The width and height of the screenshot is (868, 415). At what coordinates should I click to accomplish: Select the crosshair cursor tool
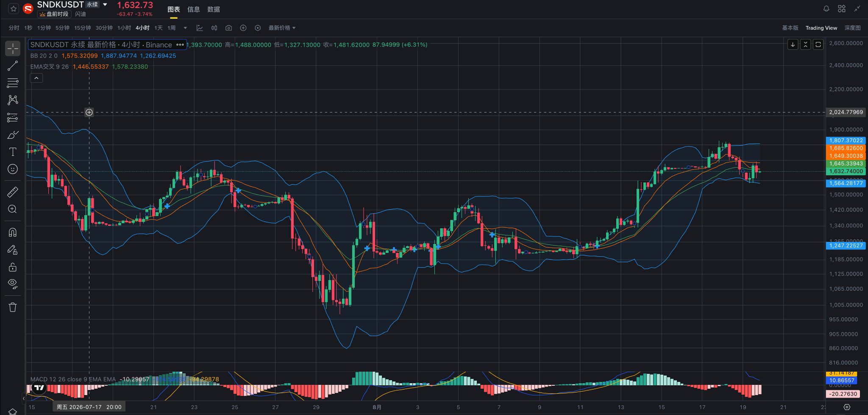pyautogui.click(x=13, y=48)
